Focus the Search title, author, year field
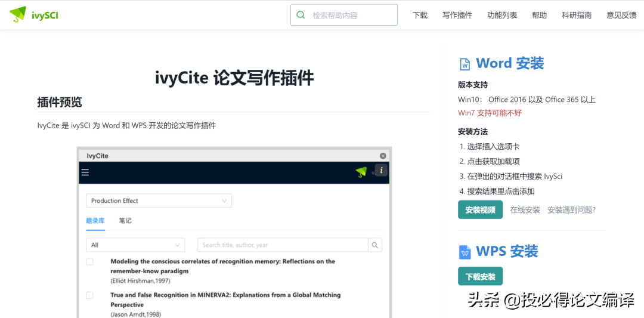The height and width of the screenshot is (318, 644). (283, 245)
